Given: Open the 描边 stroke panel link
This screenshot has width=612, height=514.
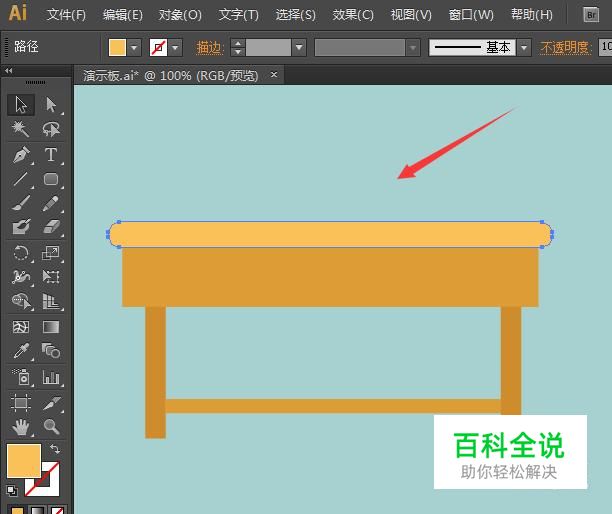Looking at the screenshot, I should pyautogui.click(x=210, y=48).
